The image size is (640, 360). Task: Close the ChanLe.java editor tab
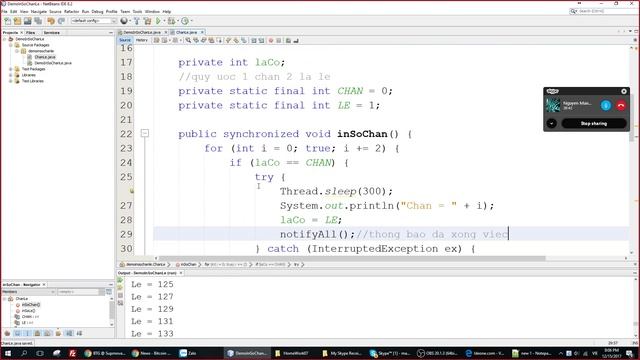[202, 32]
